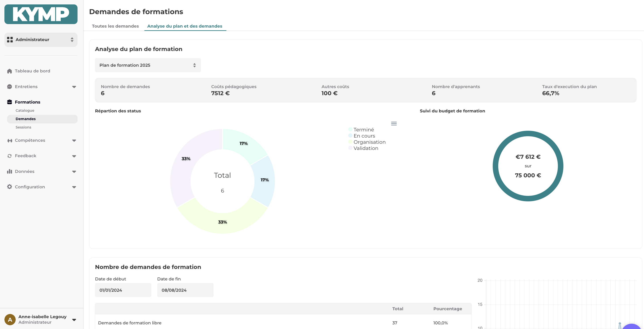Expand the Entretiens menu arrow
Screen dimensions: 644x329
tap(74, 87)
